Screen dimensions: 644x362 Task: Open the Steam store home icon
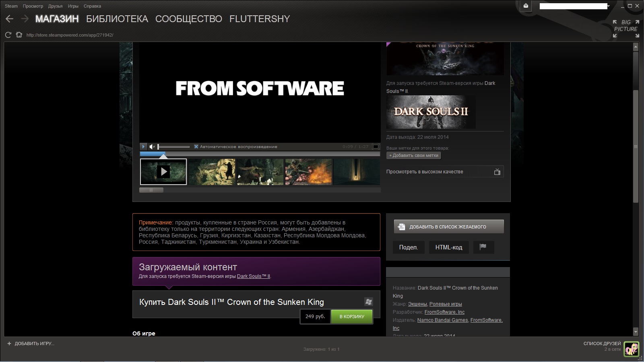(19, 35)
